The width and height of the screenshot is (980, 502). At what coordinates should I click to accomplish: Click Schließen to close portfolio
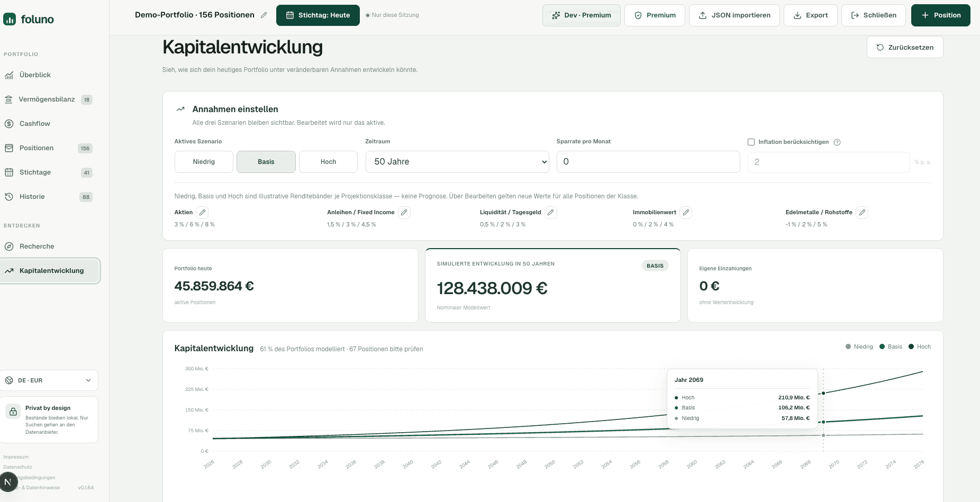[873, 15]
